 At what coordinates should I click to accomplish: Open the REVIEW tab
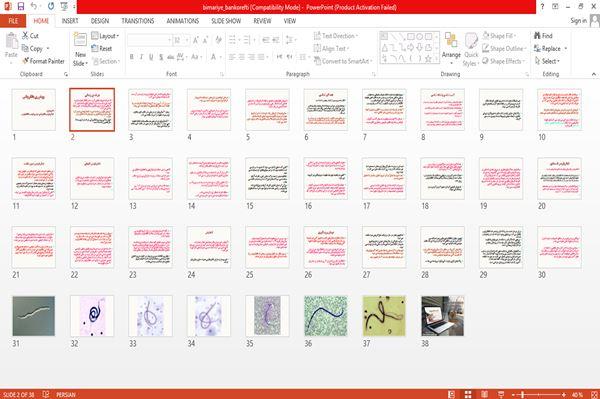(262, 21)
